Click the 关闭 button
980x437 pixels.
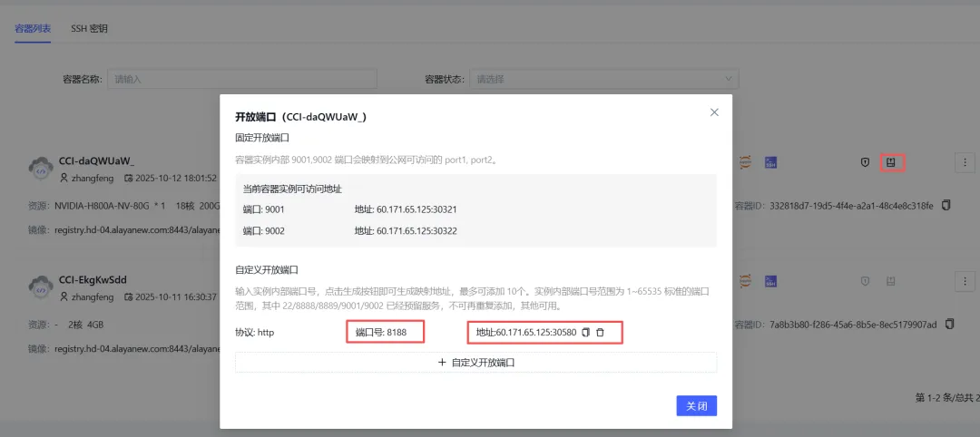tap(696, 405)
